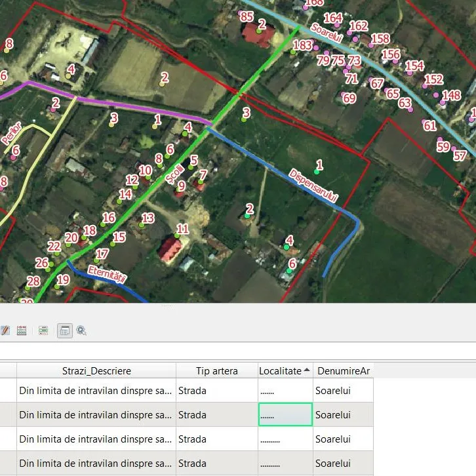Click the gear and magnifier actions icon
The width and height of the screenshot is (476, 476).
[x=81, y=330]
